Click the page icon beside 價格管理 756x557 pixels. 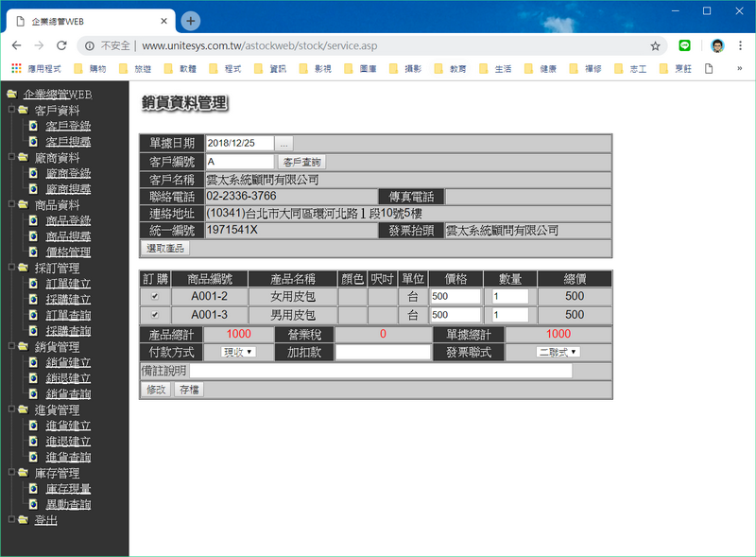pyautogui.click(x=33, y=252)
